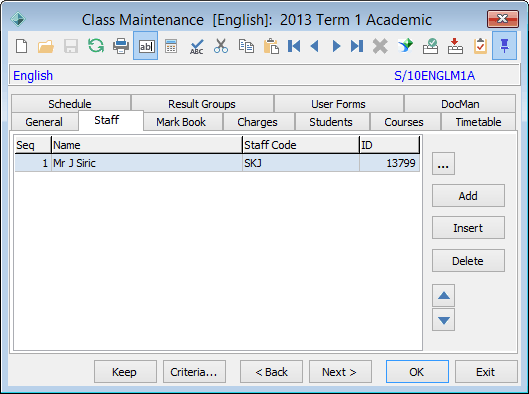Cut with the scissors icon
Viewport: 529px width, 394px height.
pos(221,46)
